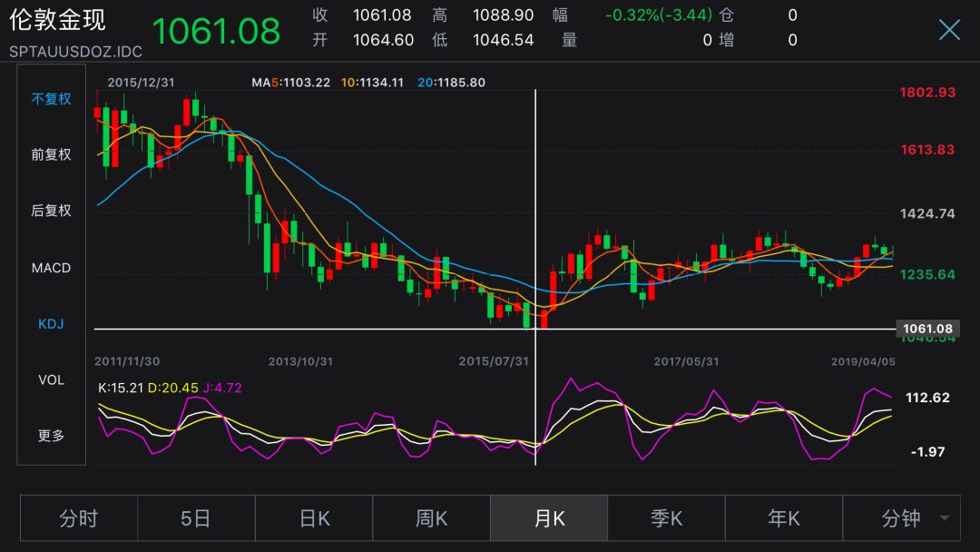Select 不复权 price adjustment option
Screen dimensions: 980x552
(x=51, y=99)
